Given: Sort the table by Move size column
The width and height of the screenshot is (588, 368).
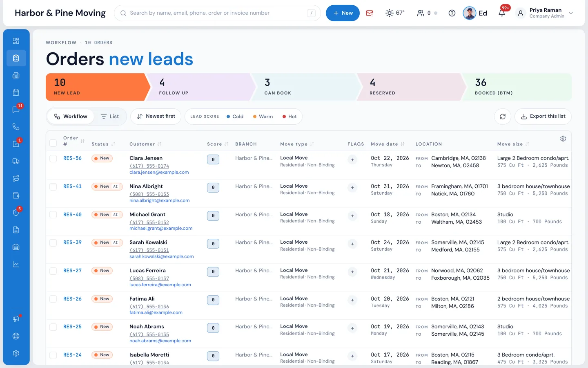Looking at the screenshot, I should tap(513, 144).
